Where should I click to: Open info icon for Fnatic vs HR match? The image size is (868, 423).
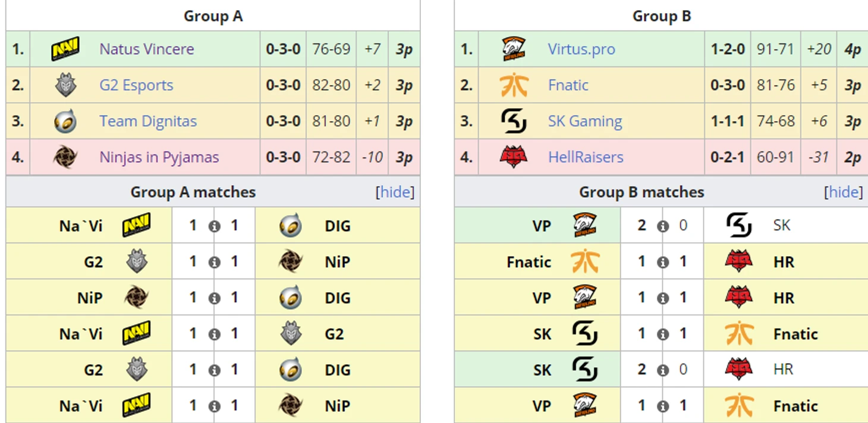[663, 263]
